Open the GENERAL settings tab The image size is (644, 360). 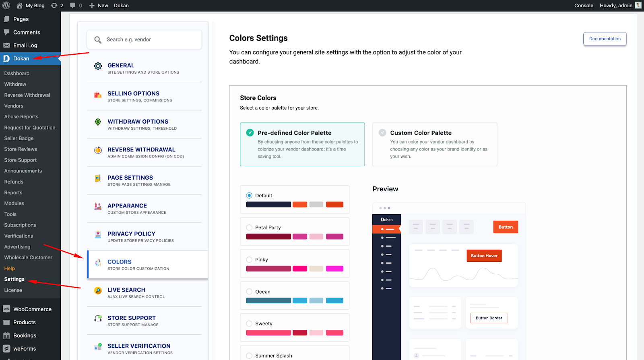coord(144,68)
